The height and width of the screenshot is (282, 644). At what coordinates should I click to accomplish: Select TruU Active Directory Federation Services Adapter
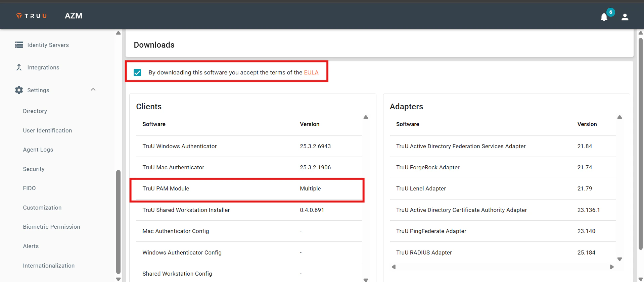point(503,146)
